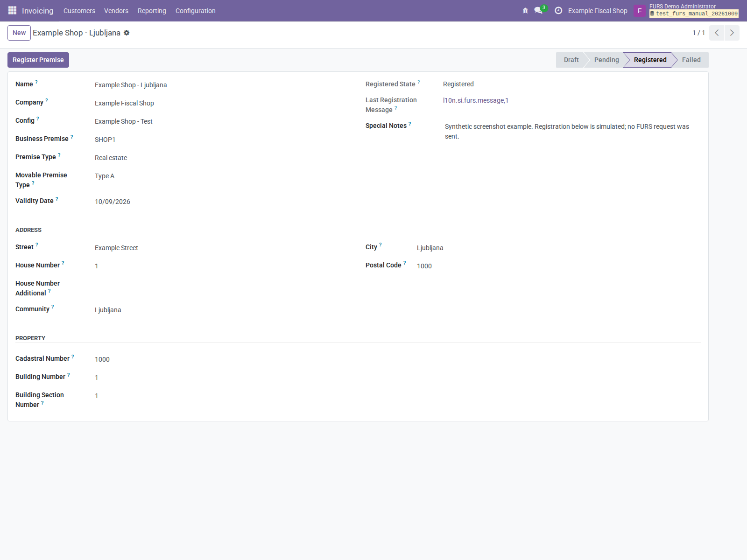Image resolution: width=747 pixels, height=560 pixels.
Task: Select the Registered status stage
Action: (x=650, y=60)
